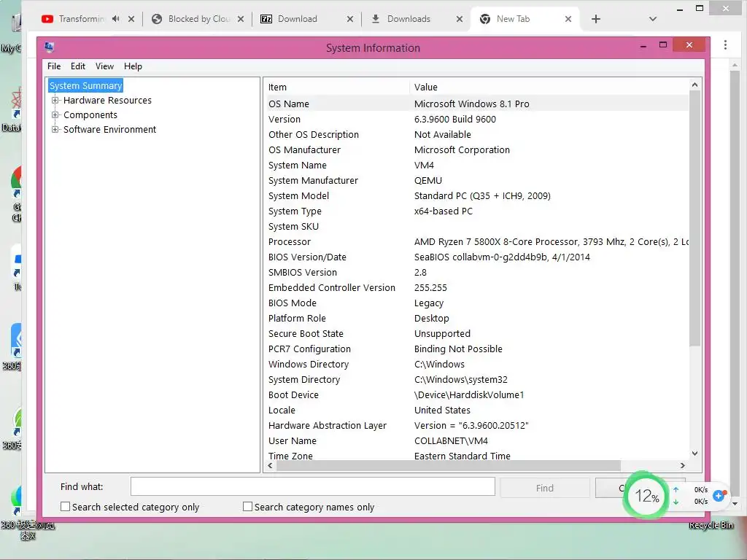
Task: Click the horizontal scroll right arrow
Action: (x=683, y=465)
